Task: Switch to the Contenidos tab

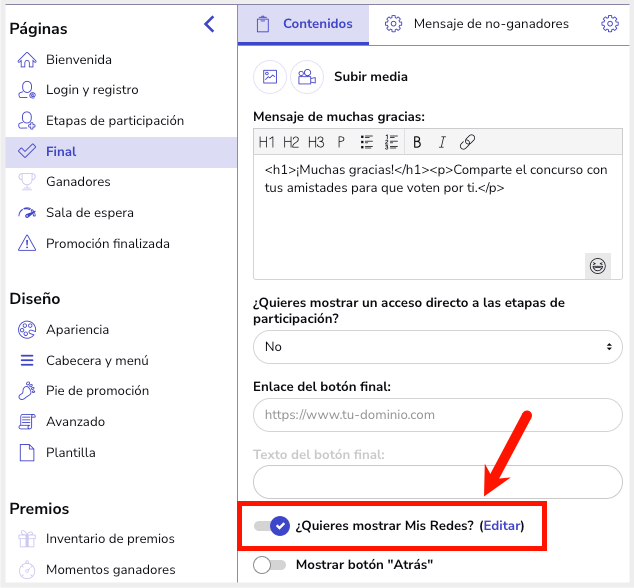Action: coord(304,24)
